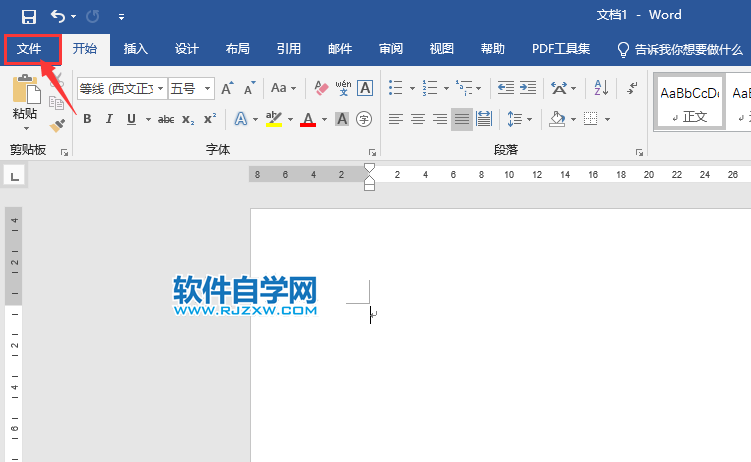Customize the Quick Access Toolbar dropdown
Viewport: 751px width, 462px height.
(121, 17)
